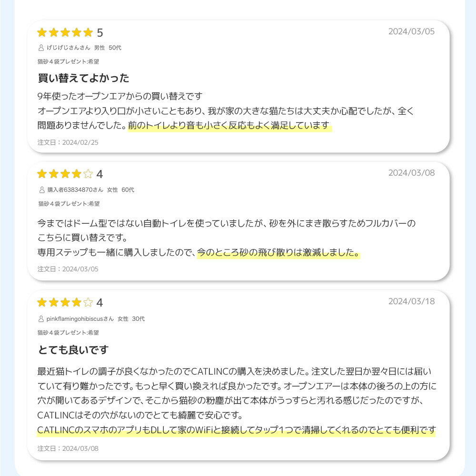Image resolution: width=476 pixels, height=476 pixels.
Task: Click the profile icon beside 購入者63834870さん
Action: [x=41, y=189]
